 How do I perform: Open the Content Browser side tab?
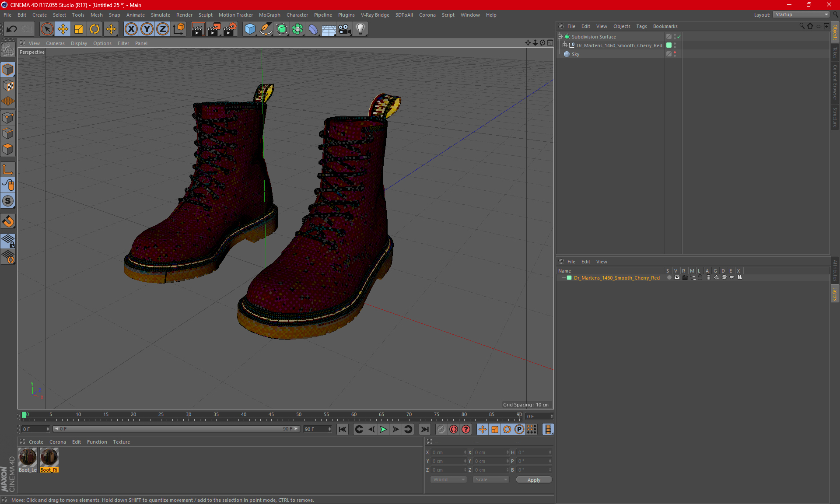click(835, 82)
